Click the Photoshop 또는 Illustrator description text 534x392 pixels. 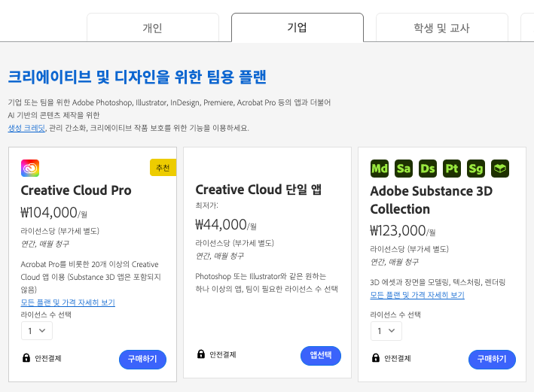tap(267, 282)
